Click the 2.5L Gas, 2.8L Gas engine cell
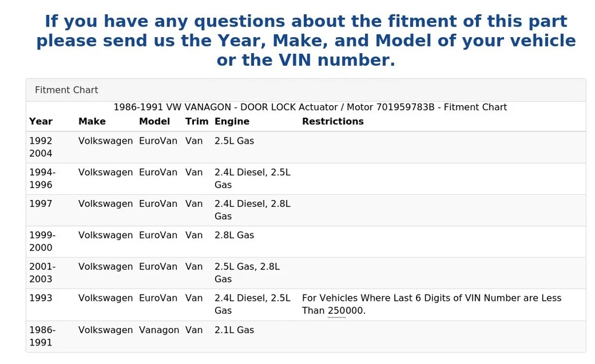595x364 pixels. [247, 272]
